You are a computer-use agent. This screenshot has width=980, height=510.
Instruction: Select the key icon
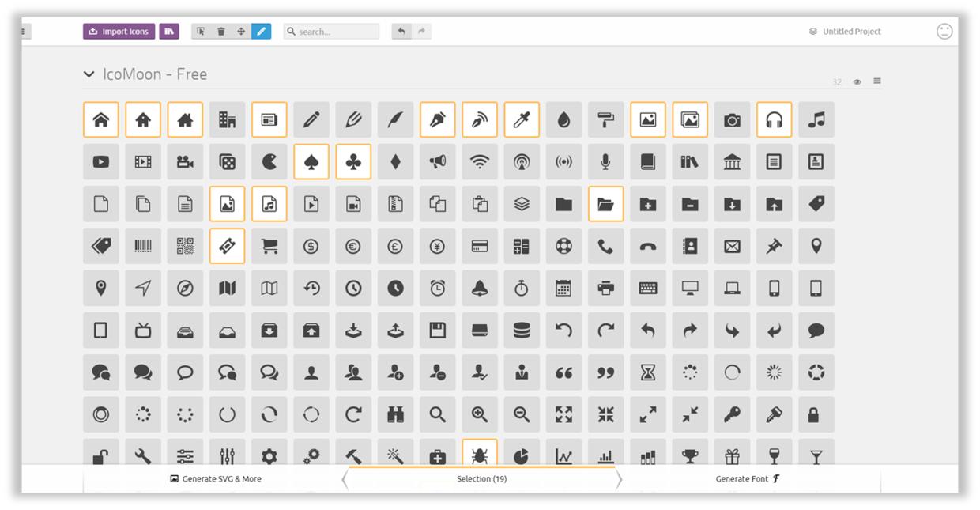coord(733,414)
